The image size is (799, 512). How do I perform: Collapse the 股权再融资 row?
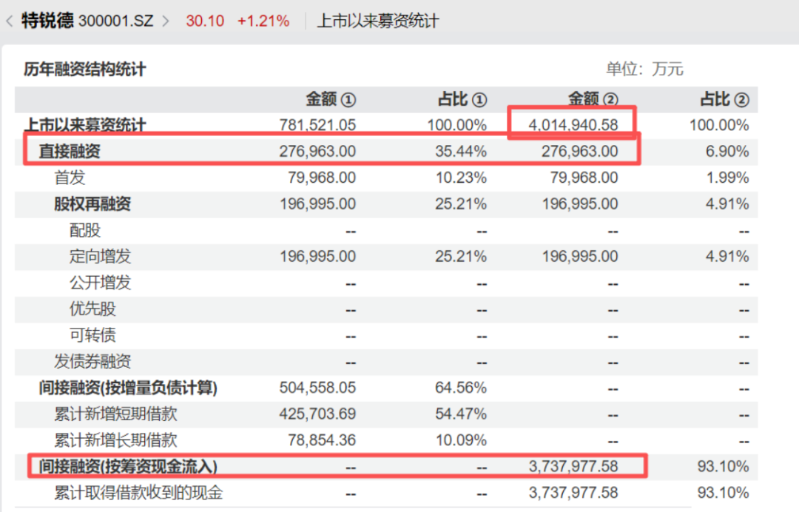click(92, 204)
